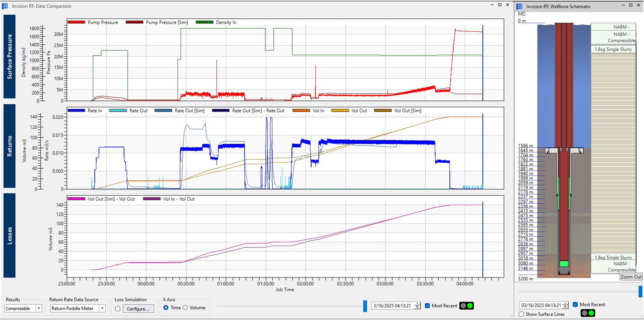Uncheck Most Recent in Wellbore Schematic

pos(575,305)
